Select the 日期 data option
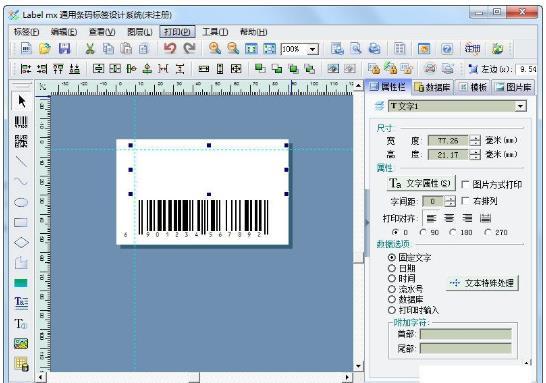The height and width of the screenshot is (383, 546). pyautogui.click(x=392, y=268)
